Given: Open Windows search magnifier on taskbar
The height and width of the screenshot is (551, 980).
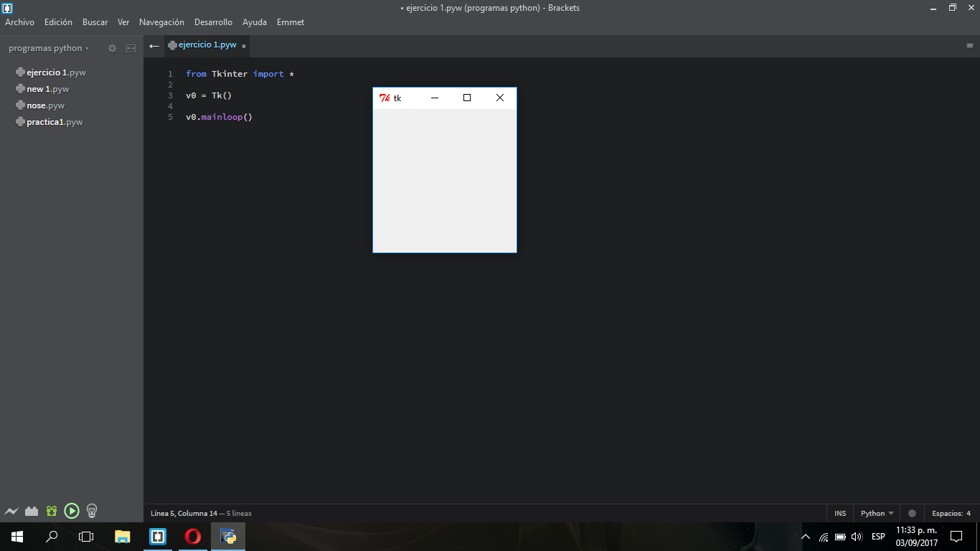Looking at the screenshot, I should [x=52, y=537].
